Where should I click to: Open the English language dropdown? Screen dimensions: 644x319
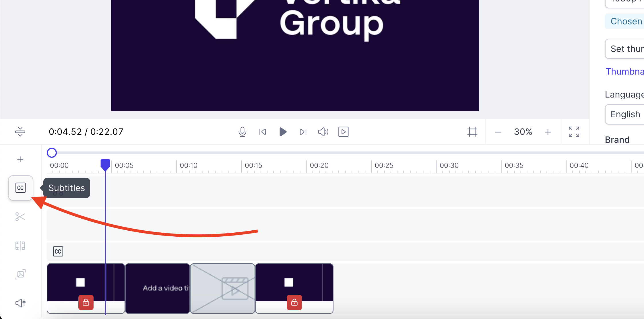pos(625,114)
